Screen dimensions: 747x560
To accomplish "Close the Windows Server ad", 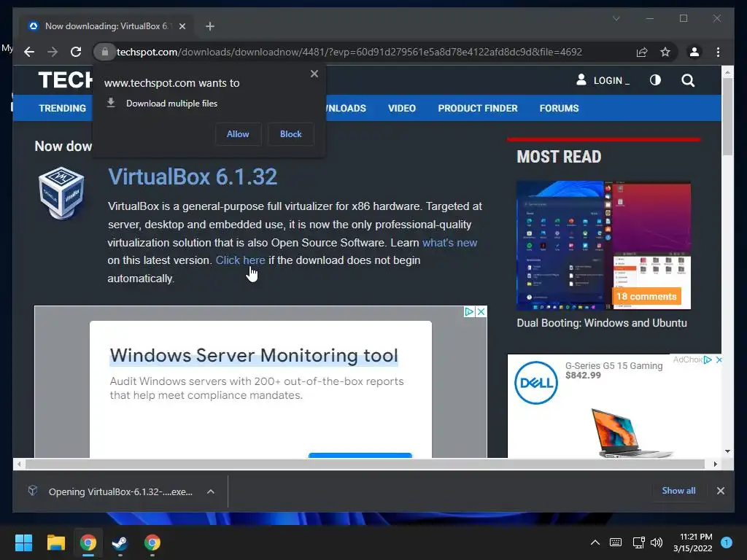I will [481, 311].
